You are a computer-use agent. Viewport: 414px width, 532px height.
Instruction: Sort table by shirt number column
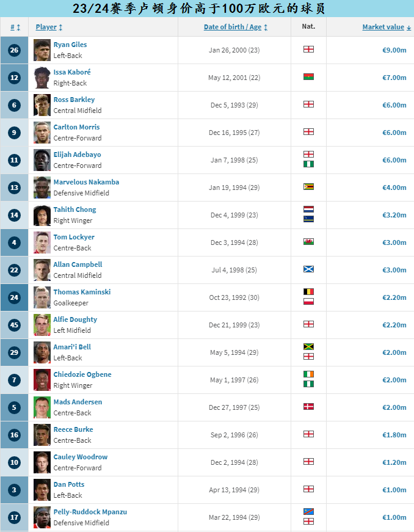(15, 27)
